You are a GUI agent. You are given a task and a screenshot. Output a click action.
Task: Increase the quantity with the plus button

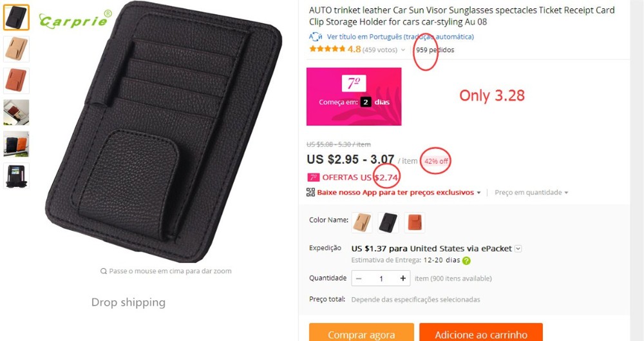403,278
